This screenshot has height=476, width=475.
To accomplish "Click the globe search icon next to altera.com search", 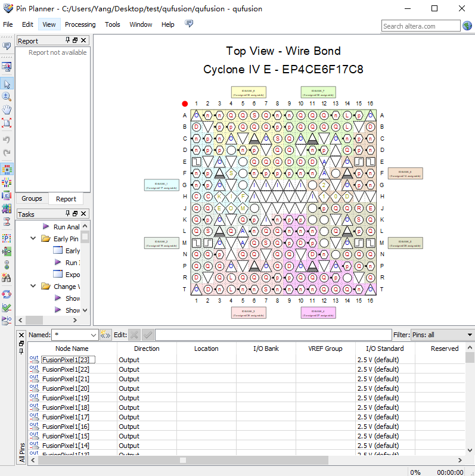I will [x=467, y=26].
